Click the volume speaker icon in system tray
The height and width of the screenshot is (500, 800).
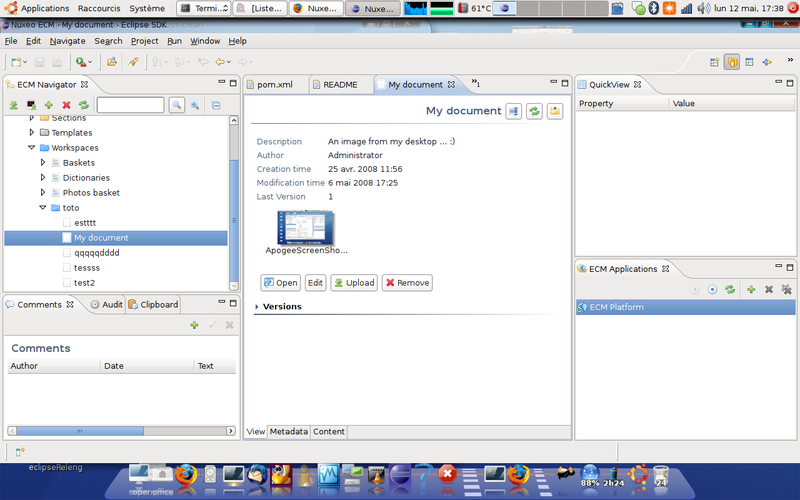point(703,8)
